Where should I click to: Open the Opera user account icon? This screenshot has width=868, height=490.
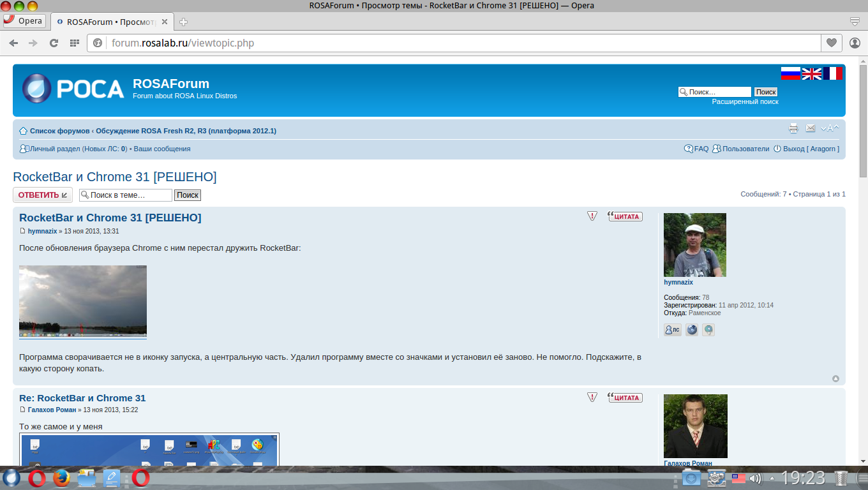[855, 43]
